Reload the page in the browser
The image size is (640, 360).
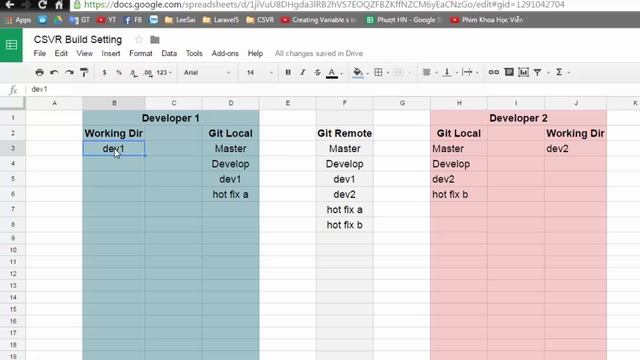(42, 5)
